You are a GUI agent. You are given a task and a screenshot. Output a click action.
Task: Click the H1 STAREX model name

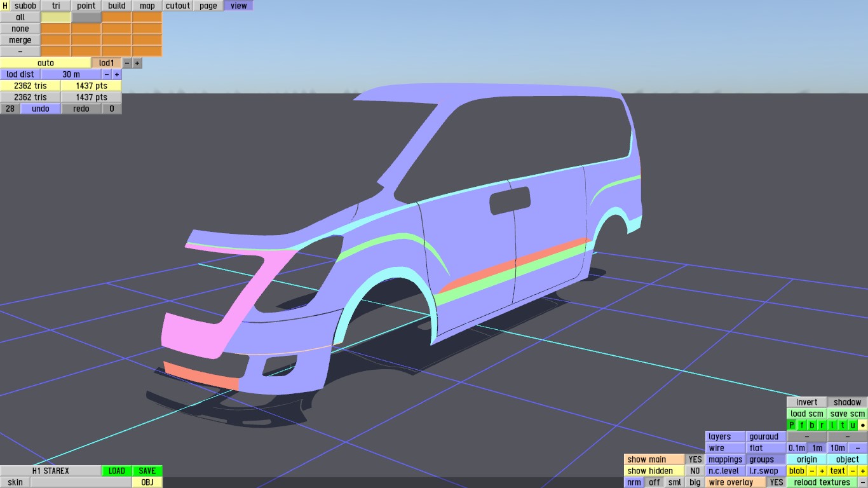pyautogui.click(x=51, y=471)
